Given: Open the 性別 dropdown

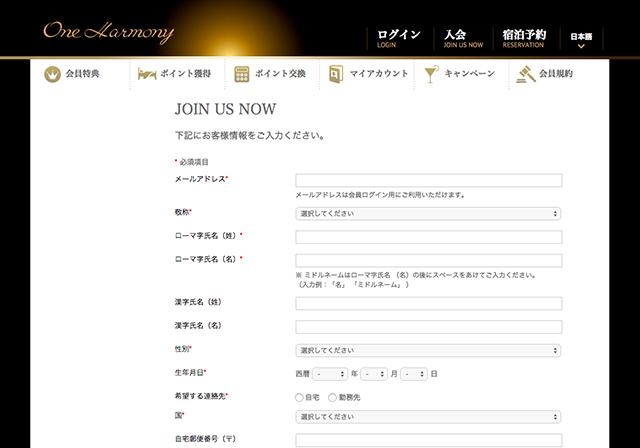Looking at the screenshot, I should tap(428, 351).
